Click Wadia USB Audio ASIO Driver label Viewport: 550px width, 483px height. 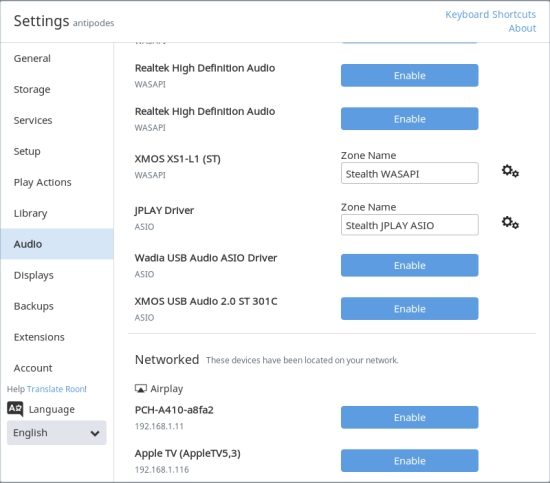206,258
